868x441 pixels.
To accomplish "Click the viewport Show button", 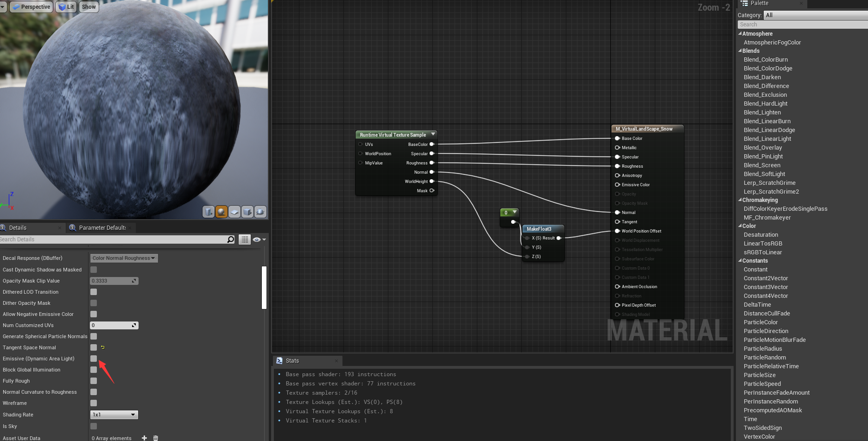I will pos(89,7).
